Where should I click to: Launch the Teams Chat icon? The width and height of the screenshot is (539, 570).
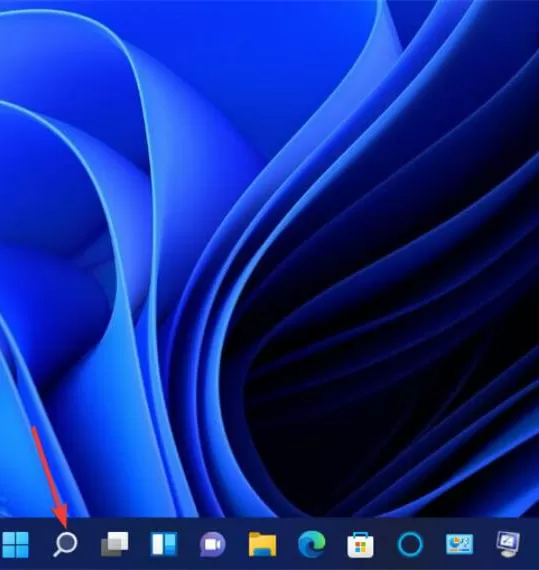[x=213, y=544]
